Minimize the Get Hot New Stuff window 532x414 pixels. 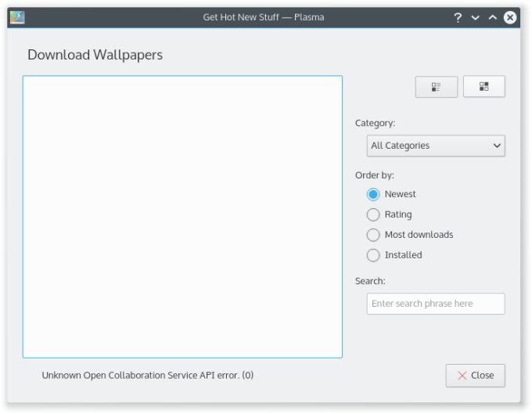point(476,17)
